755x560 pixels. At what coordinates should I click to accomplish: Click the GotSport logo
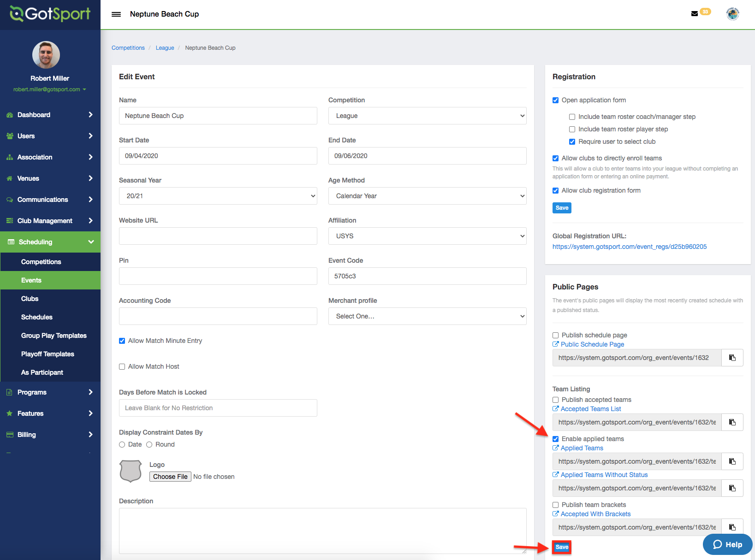(50, 14)
